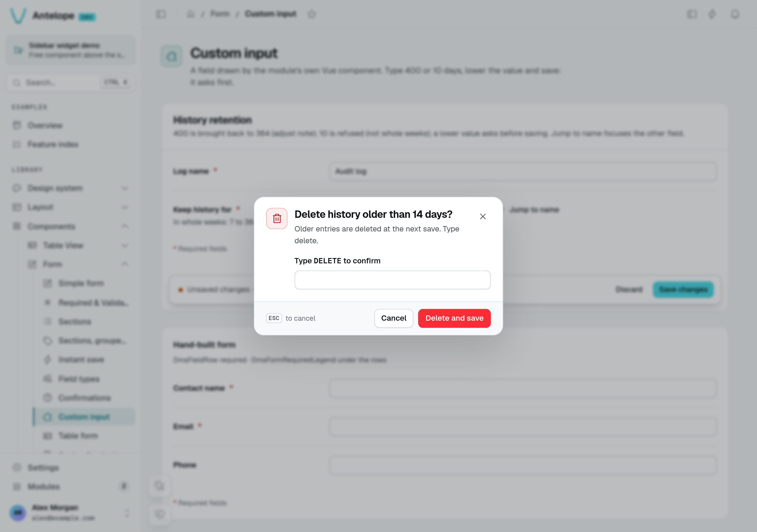
Task: Click the Jump to name link
Action: (534, 210)
